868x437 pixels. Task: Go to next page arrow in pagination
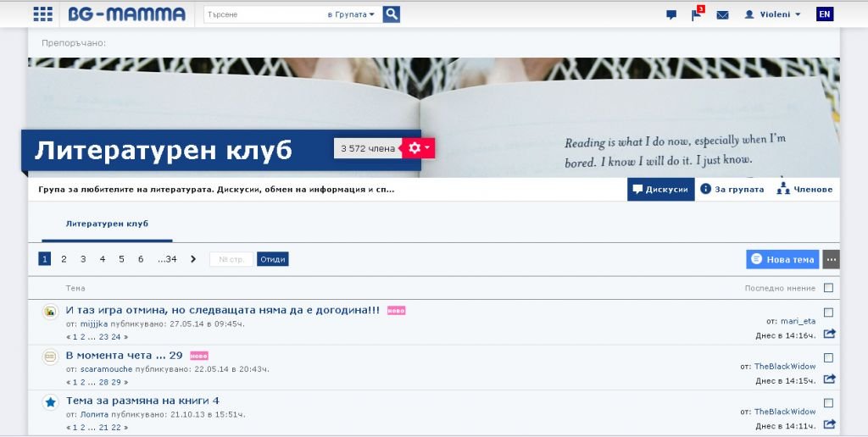coord(193,259)
